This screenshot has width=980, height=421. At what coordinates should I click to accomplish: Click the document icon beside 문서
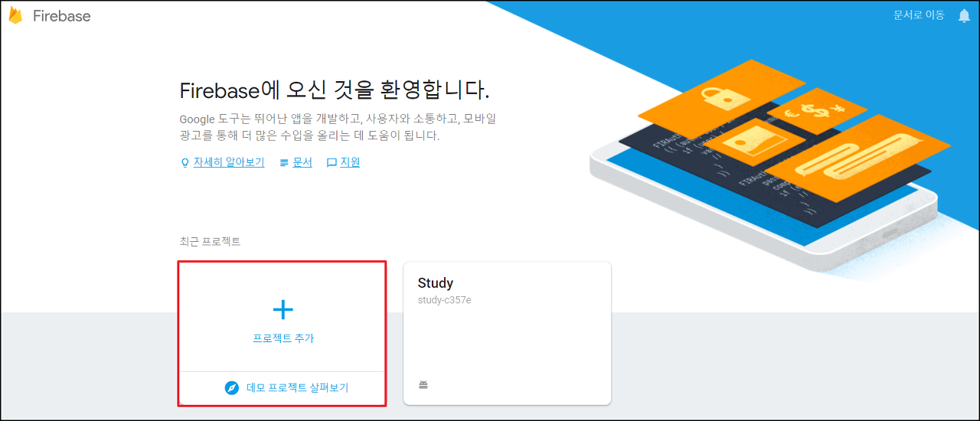285,163
